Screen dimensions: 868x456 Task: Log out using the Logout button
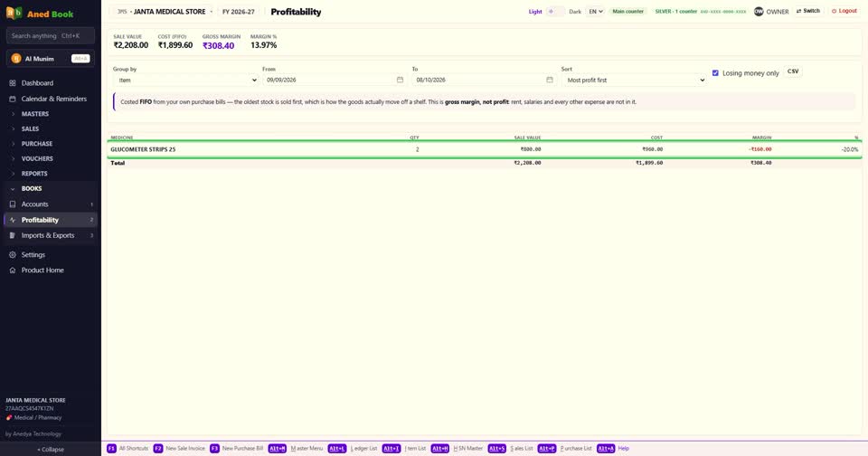coord(844,11)
